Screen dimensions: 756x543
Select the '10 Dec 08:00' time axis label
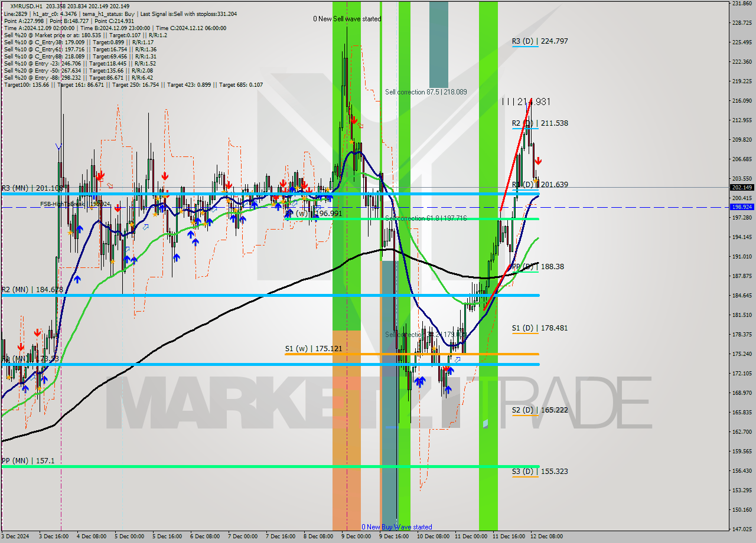(434, 537)
